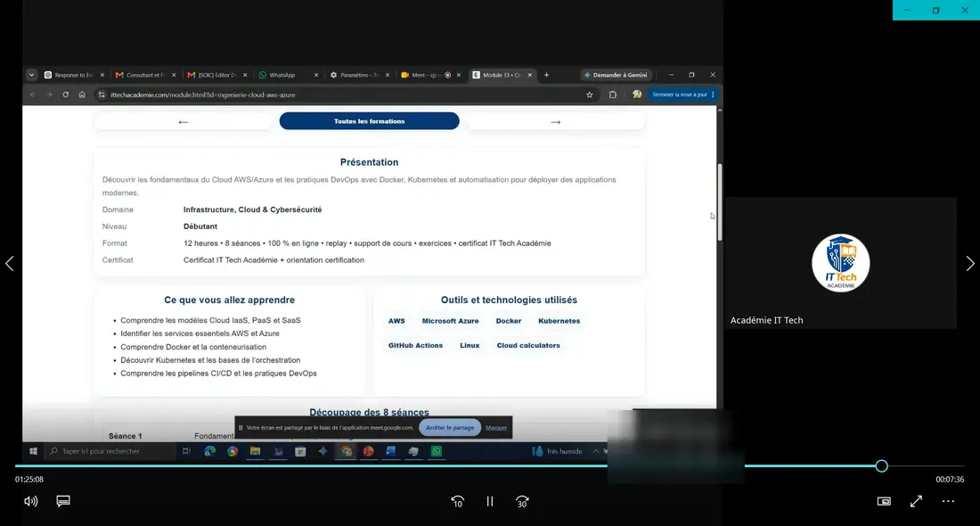Open Microsoft Store from the taskbar
Screen dimensions: 980x526
pos(300,451)
